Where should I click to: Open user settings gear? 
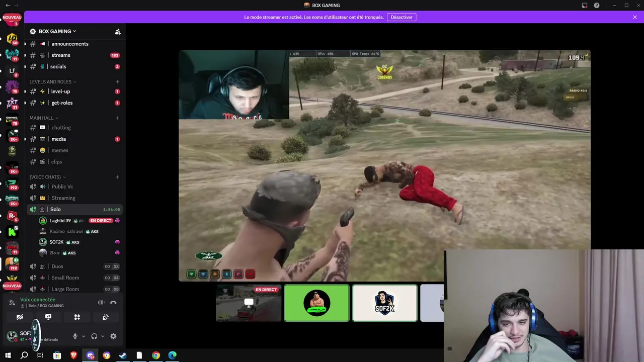113,336
